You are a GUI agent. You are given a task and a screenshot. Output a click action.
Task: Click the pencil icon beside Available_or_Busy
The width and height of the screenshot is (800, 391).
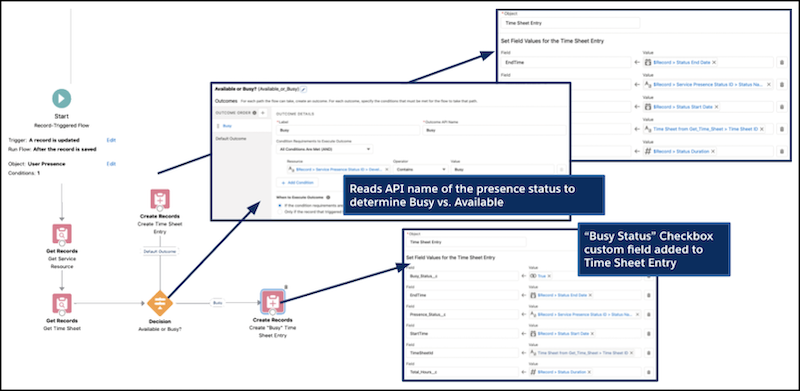pyautogui.click(x=303, y=89)
